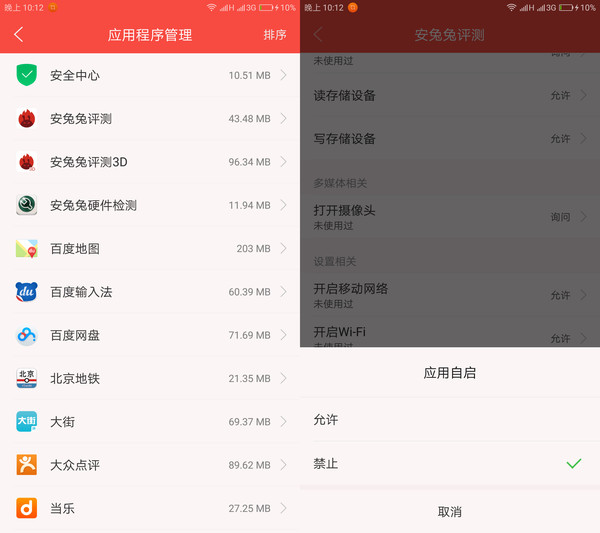The image size is (600, 533).
Task: Tap the 大众点评 orange icon
Action: click(x=27, y=465)
